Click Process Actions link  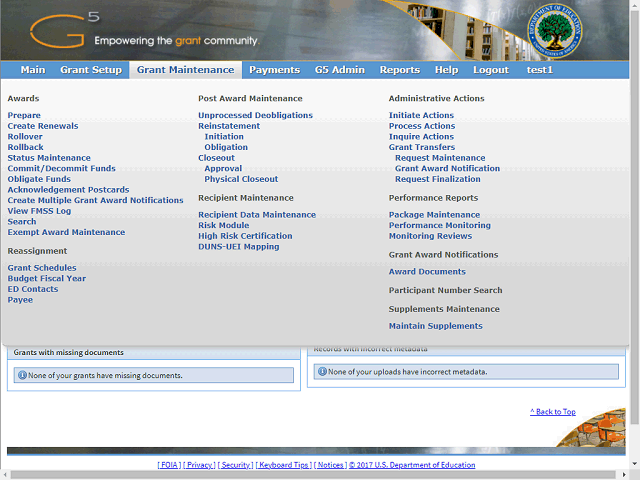(x=422, y=126)
